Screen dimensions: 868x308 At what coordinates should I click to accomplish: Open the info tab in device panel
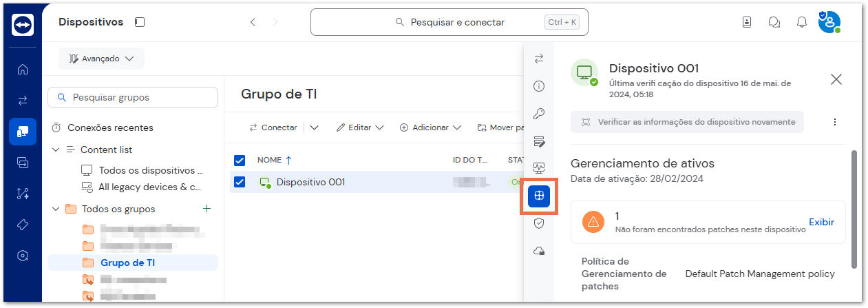(539, 86)
